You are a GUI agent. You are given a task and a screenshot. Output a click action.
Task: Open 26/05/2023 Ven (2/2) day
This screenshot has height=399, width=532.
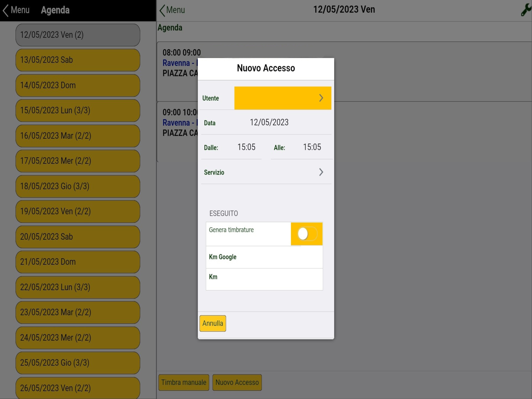[x=78, y=388]
